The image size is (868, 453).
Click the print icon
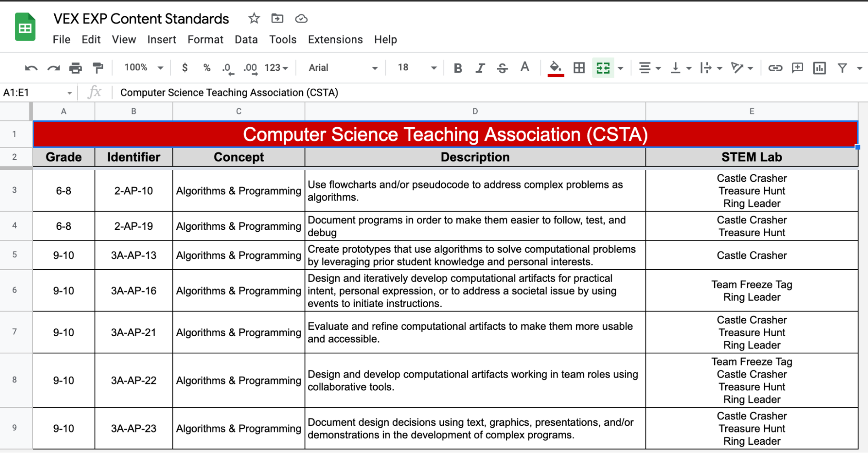(x=76, y=68)
